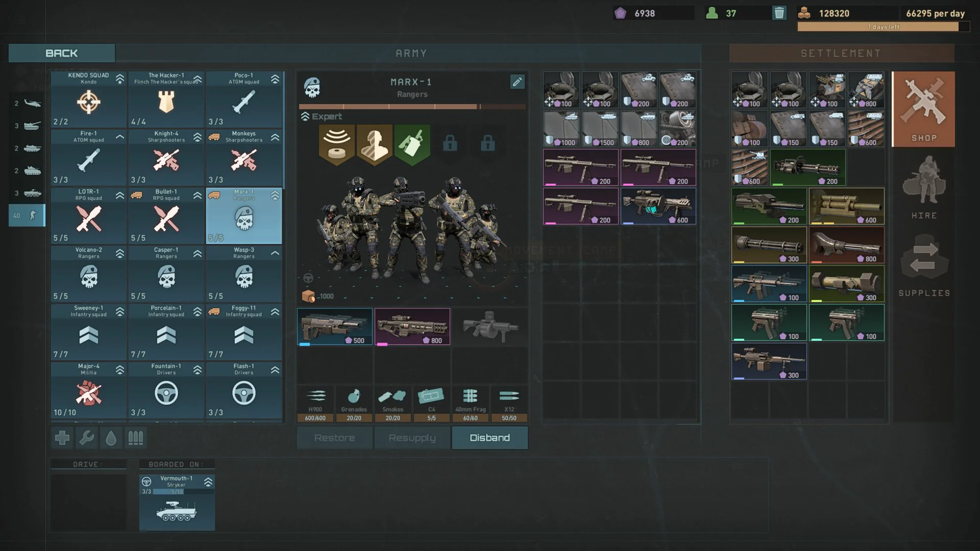Screen dimensions: 980x551
Task: Click the trash bin icon near population count
Action: tap(779, 13)
